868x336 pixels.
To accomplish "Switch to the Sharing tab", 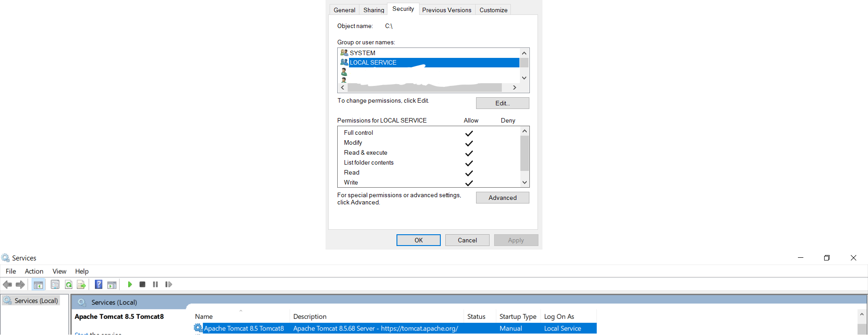I will tap(374, 10).
